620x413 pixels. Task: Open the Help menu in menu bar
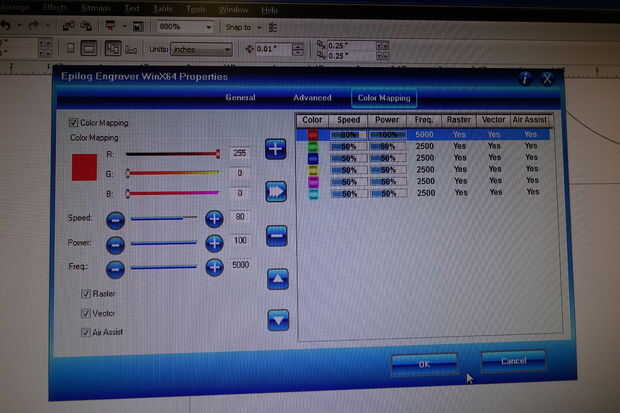[x=269, y=10]
